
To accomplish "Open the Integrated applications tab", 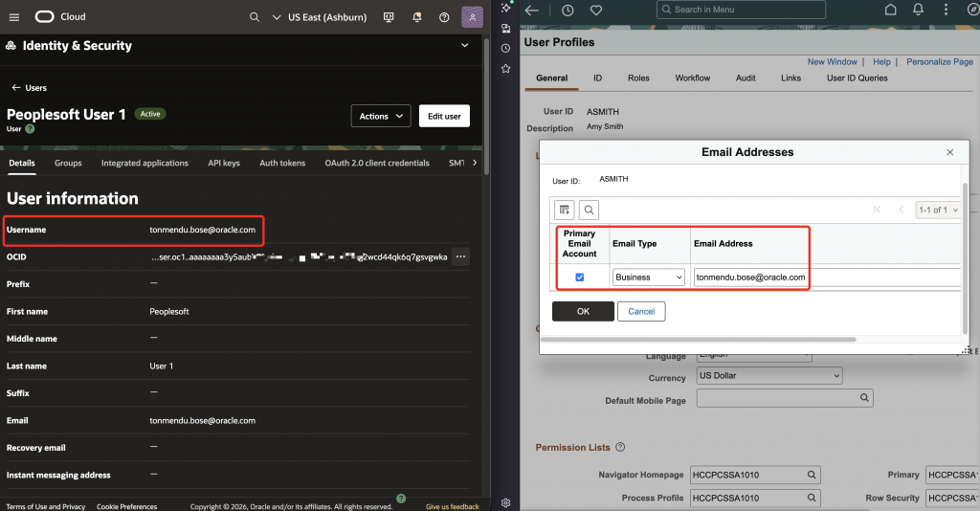I will (145, 163).
